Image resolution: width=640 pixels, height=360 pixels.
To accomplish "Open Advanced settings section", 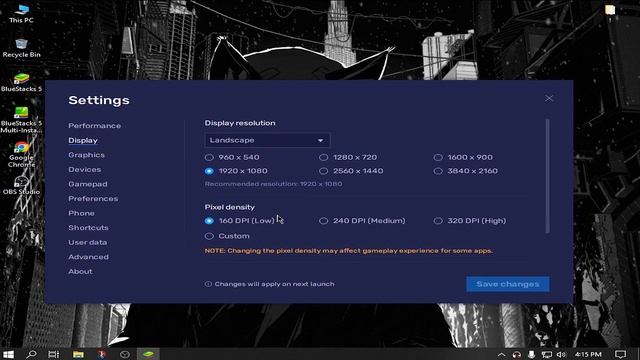I will tap(88, 257).
